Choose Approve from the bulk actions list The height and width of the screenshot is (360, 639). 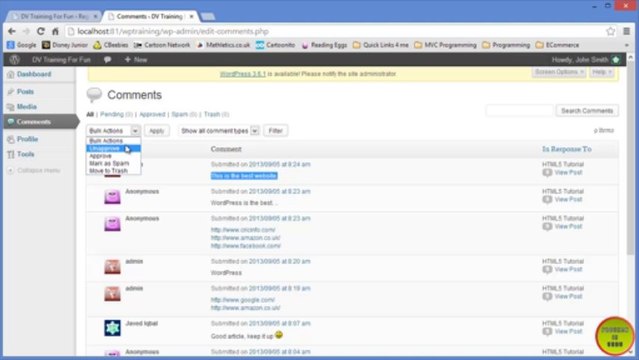113,156
